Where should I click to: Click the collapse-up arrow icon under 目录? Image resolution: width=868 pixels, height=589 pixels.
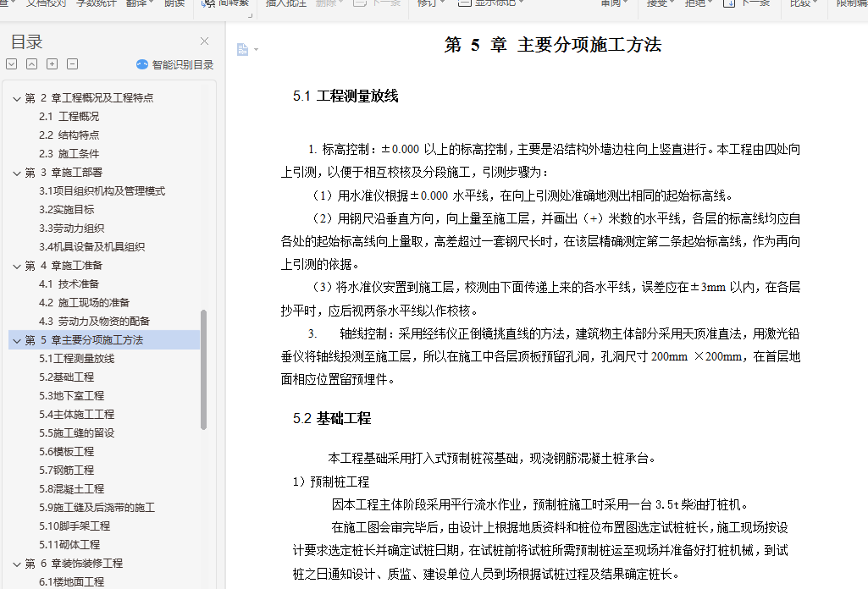point(32,64)
